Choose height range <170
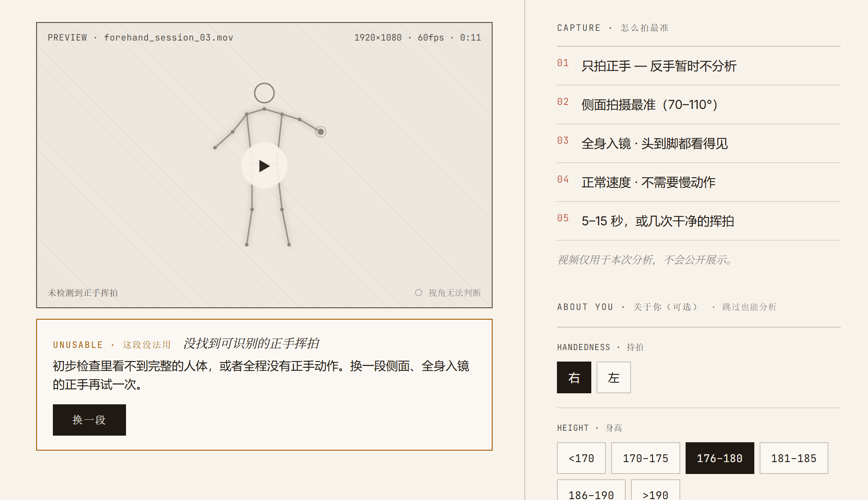868x500 pixels. pos(581,458)
